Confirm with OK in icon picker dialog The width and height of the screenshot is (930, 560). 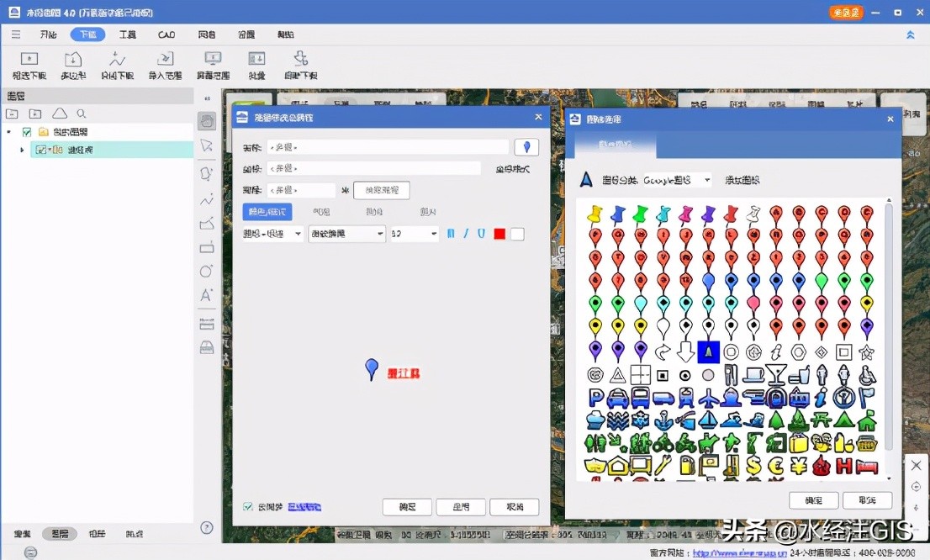pos(814,500)
